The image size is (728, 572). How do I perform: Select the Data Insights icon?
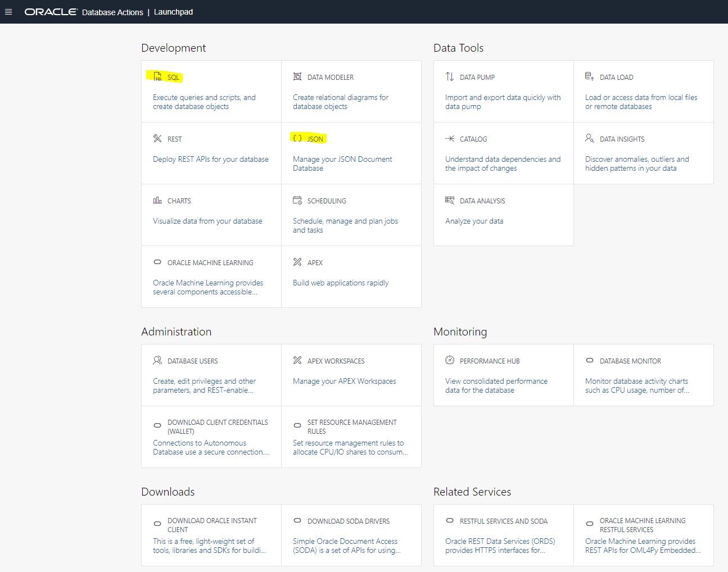(589, 138)
